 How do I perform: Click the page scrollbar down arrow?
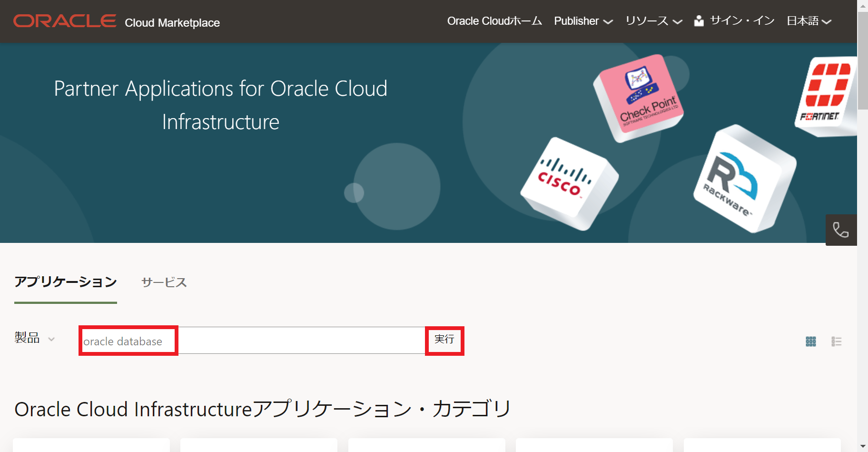coord(863,446)
